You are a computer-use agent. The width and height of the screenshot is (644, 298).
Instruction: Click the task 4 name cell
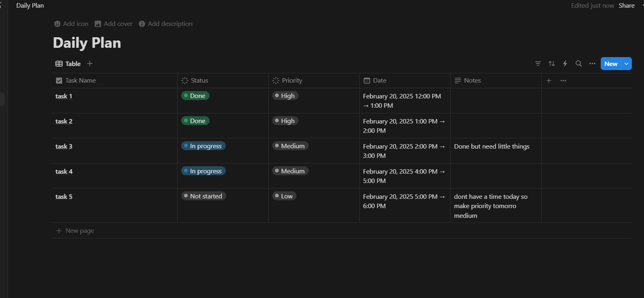pyautogui.click(x=114, y=176)
